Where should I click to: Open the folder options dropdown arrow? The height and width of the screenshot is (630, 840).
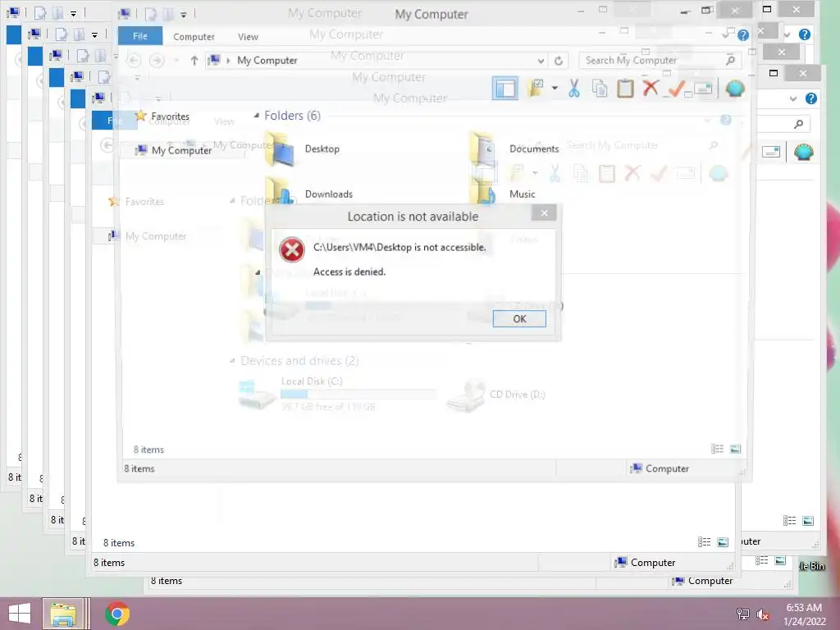tap(555, 89)
